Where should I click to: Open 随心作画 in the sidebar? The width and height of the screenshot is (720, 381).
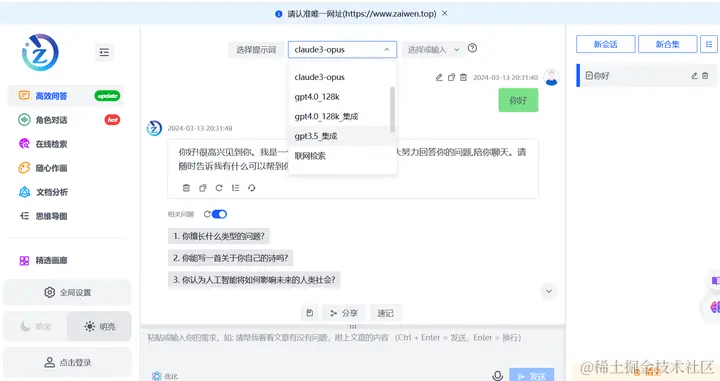[65, 168]
